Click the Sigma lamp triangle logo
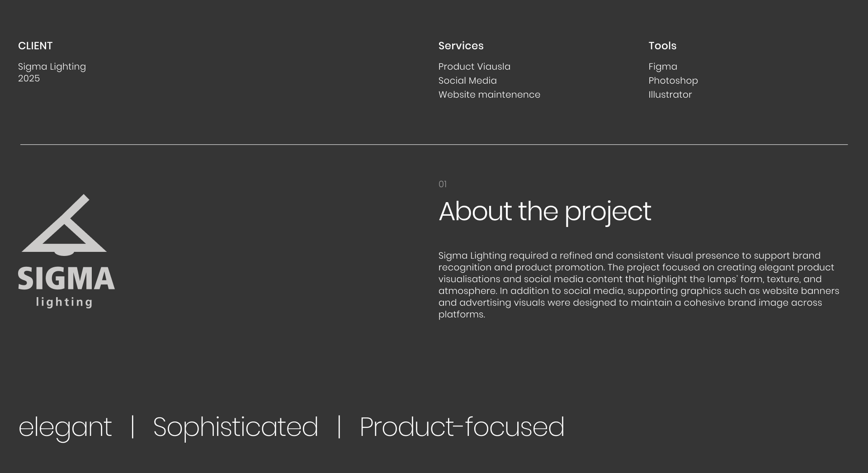This screenshot has height=473, width=868. click(65, 226)
